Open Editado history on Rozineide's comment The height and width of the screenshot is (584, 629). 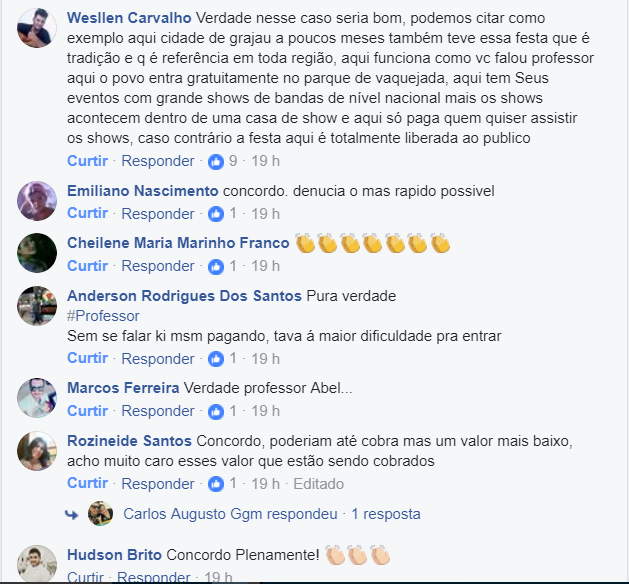(x=319, y=484)
